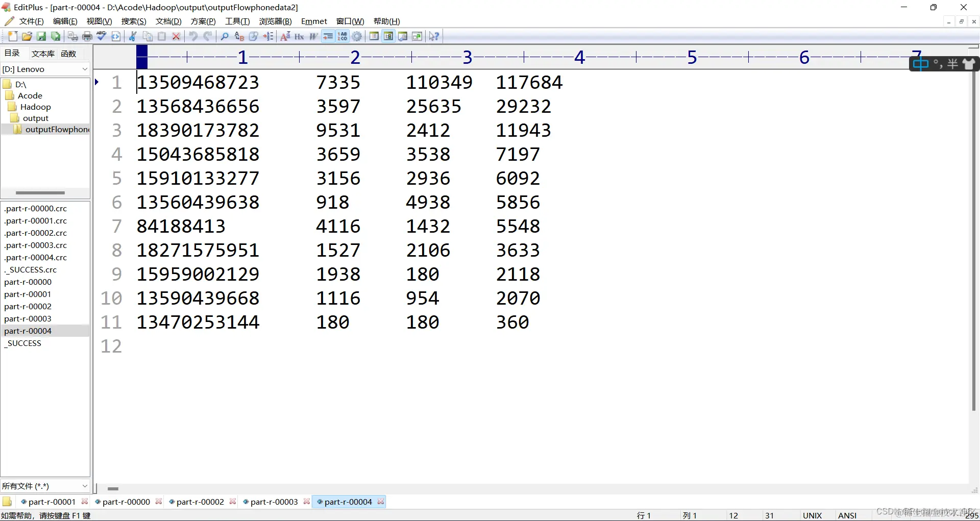
Task: Open the 视图(V) menu
Action: 99,21
